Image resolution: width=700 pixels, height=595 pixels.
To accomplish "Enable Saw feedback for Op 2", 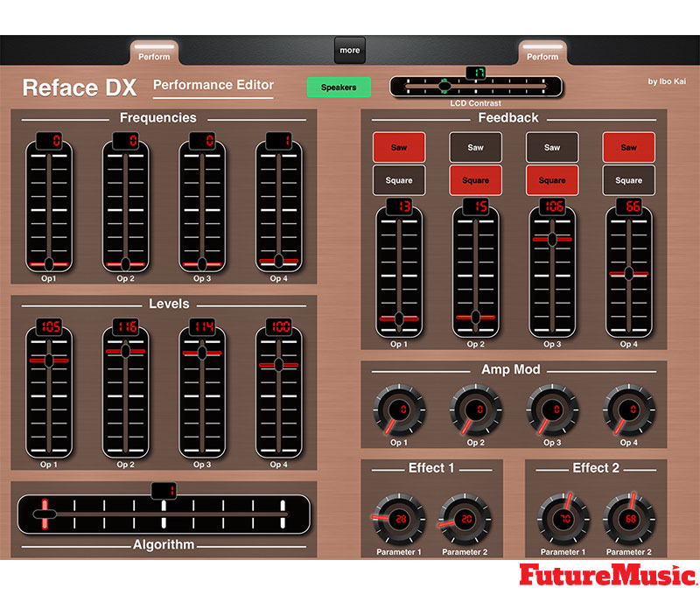I will coord(475,147).
